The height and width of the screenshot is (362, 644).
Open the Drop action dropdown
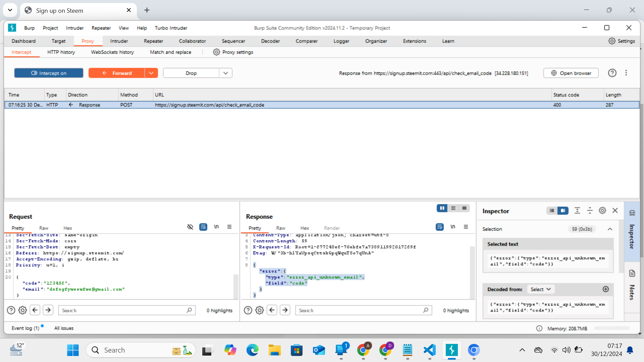pos(225,73)
